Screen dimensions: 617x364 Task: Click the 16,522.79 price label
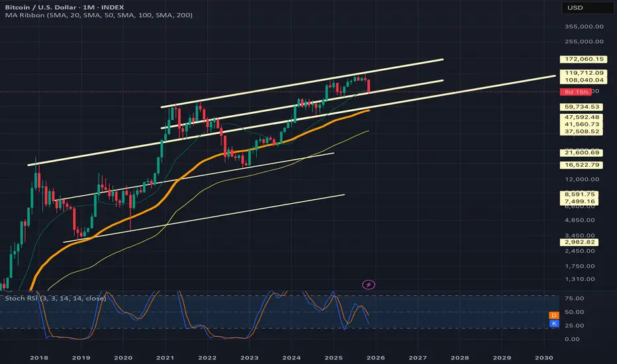tap(582, 165)
